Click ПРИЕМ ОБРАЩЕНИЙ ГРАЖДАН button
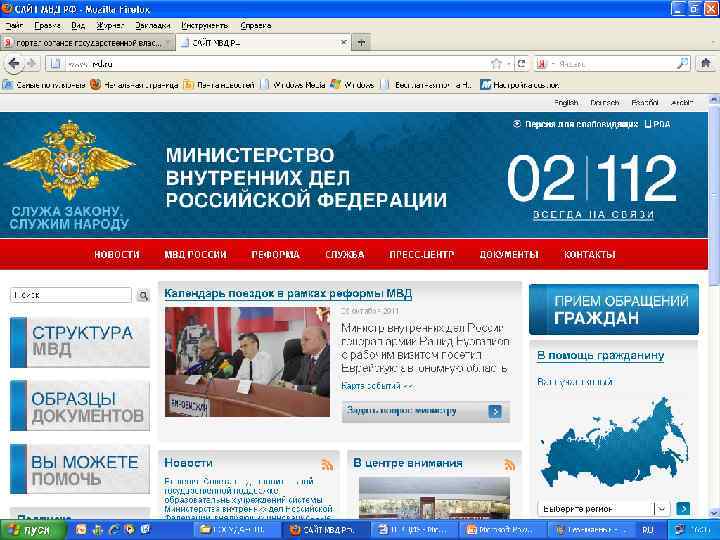 [x=614, y=309]
